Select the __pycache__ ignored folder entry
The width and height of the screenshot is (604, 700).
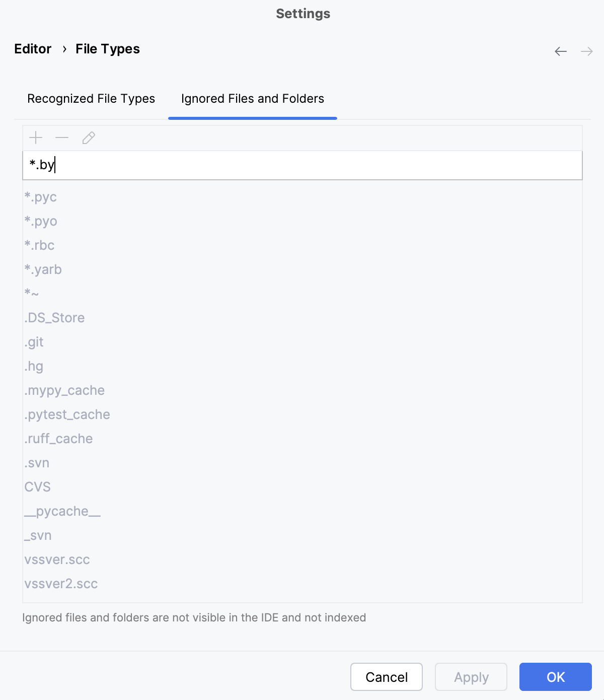[62, 511]
